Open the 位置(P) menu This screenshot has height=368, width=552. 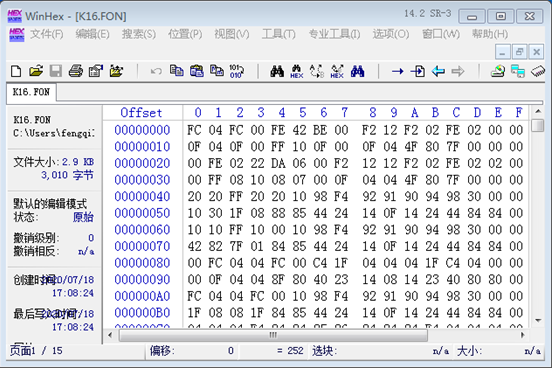click(x=185, y=34)
